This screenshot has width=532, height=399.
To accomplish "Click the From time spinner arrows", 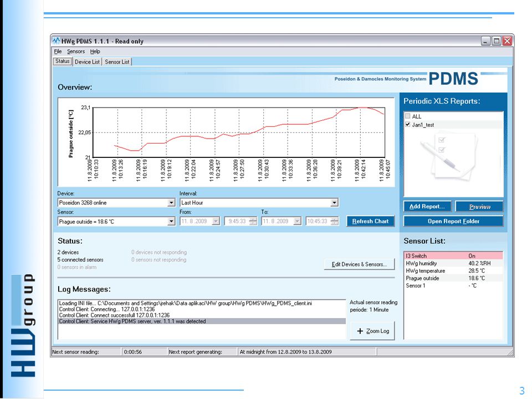I will (x=253, y=221).
